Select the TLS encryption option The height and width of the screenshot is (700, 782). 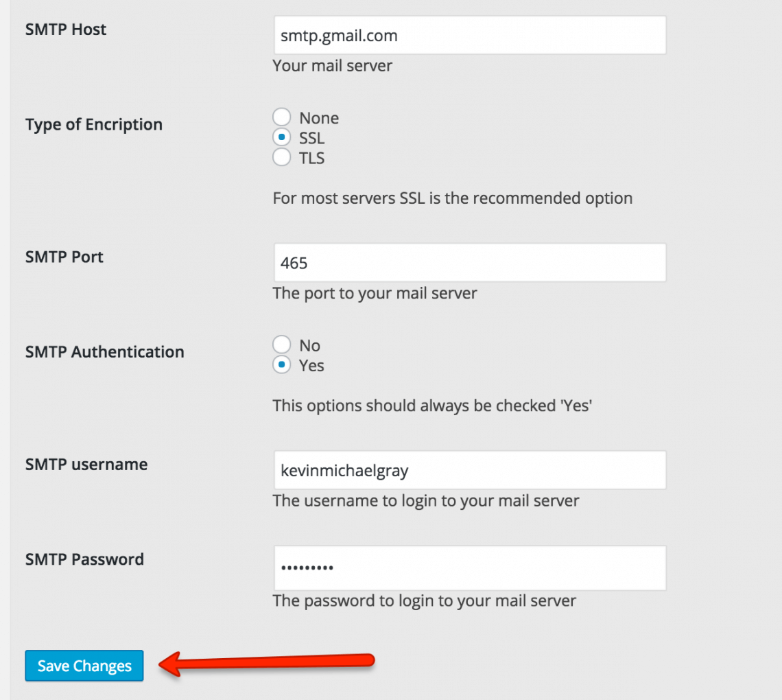tap(281, 156)
